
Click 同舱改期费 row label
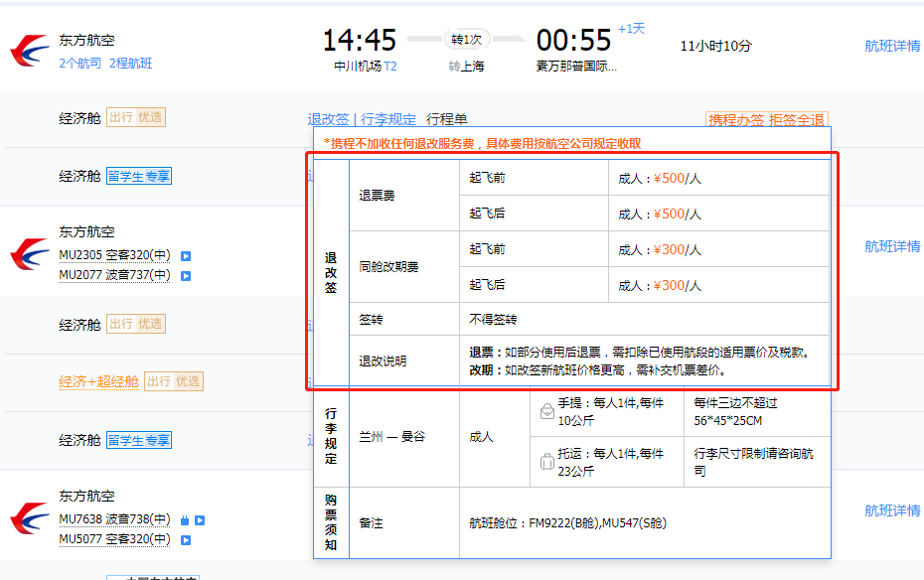click(388, 267)
